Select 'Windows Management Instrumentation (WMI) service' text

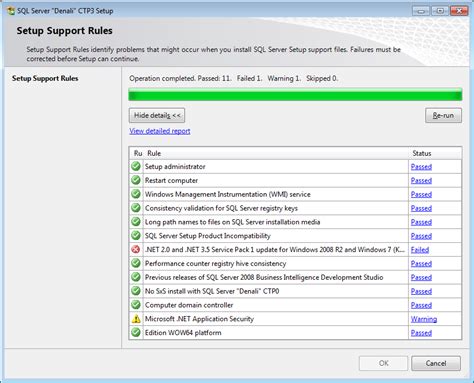(228, 194)
